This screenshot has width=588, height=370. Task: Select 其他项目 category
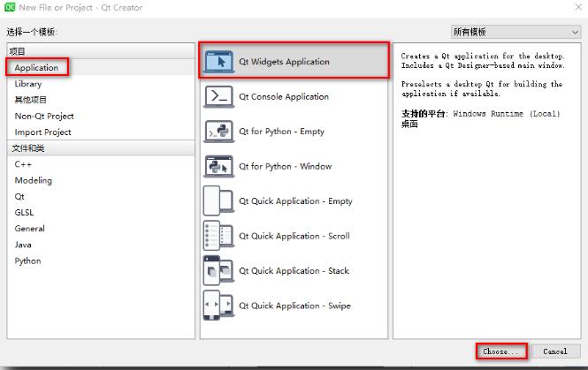pos(31,100)
